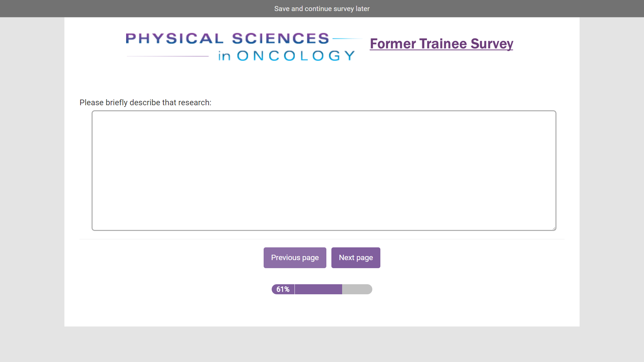
Task: Click the purple filled progress bar section
Action: click(x=318, y=289)
